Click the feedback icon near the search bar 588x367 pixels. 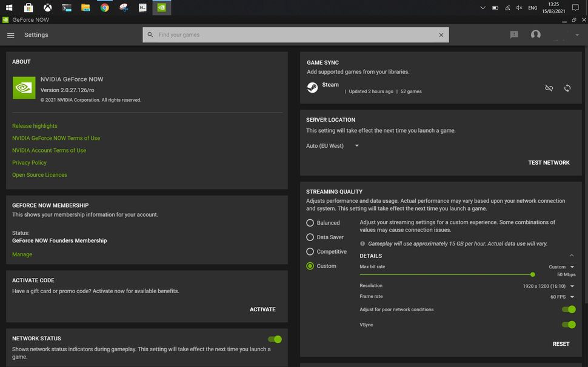tap(513, 35)
